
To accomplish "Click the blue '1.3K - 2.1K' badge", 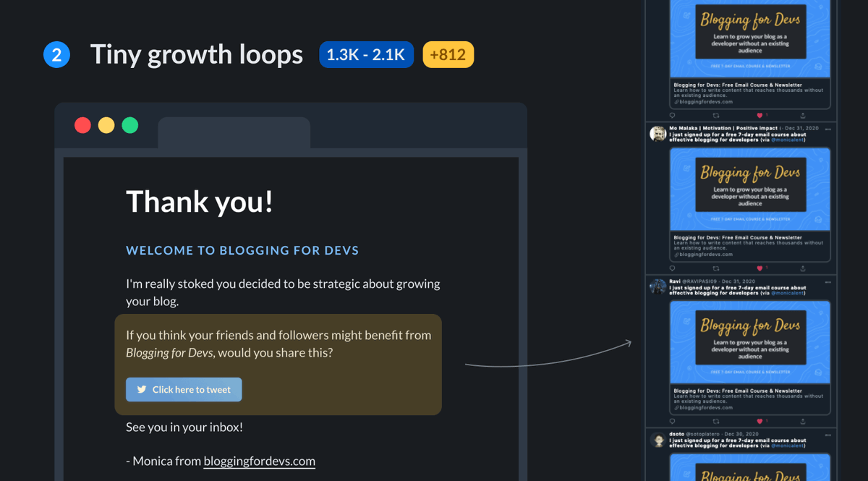I will pos(366,55).
